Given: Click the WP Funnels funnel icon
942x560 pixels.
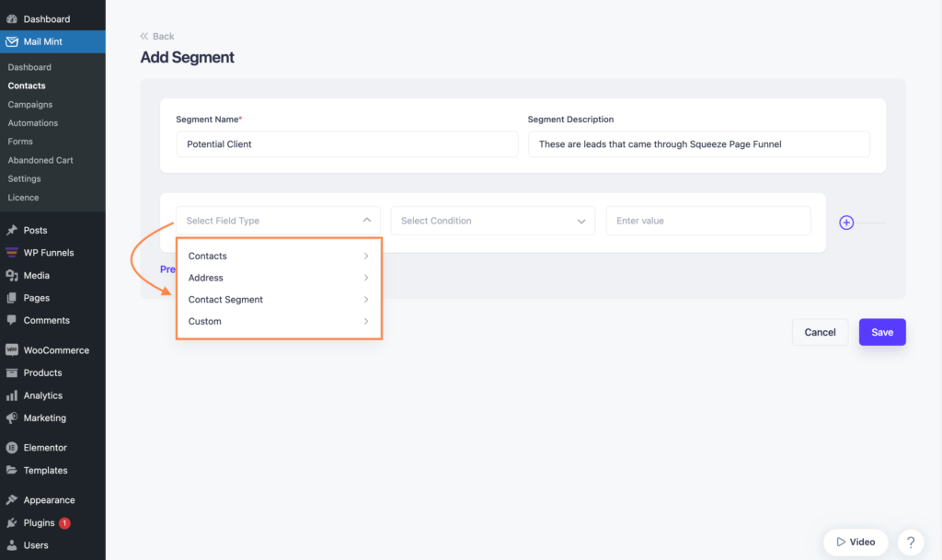Looking at the screenshot, I should click(14, 252).
